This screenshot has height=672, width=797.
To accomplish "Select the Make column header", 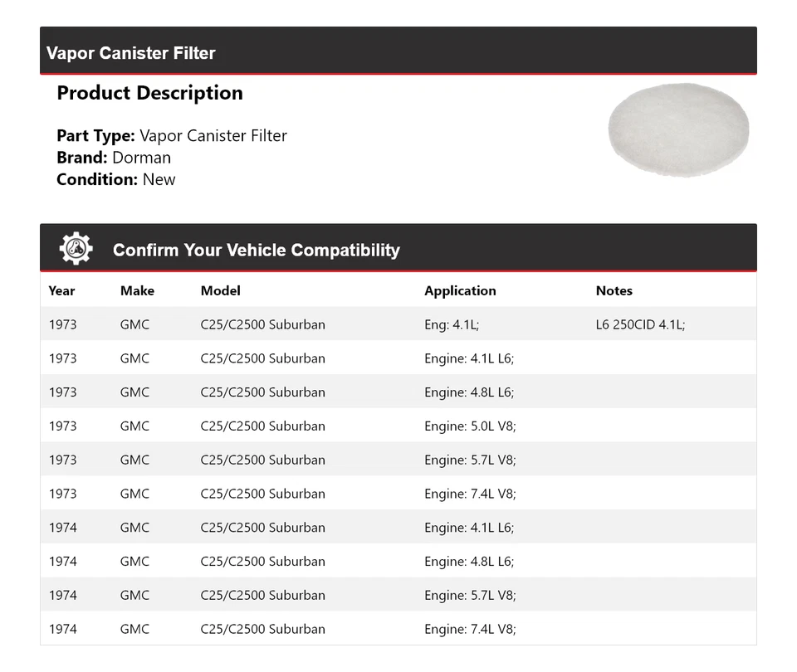I will coord(137,290).
